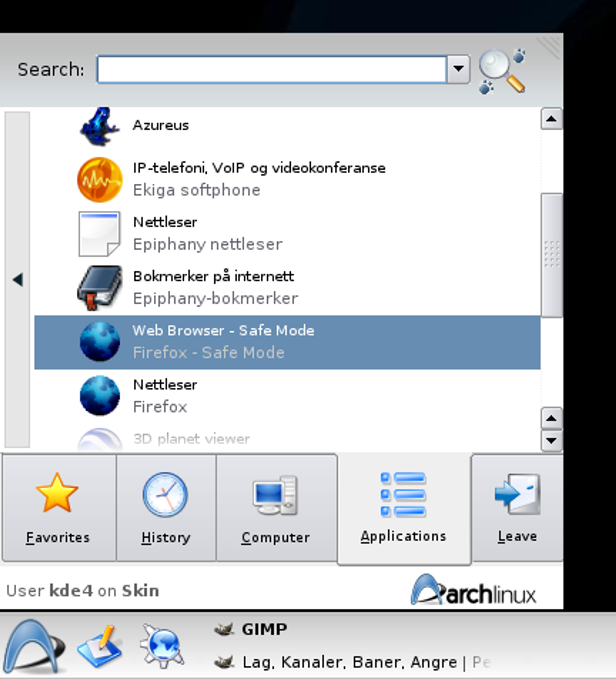Select the Firefox - Safe Mode subtitle

209,353
